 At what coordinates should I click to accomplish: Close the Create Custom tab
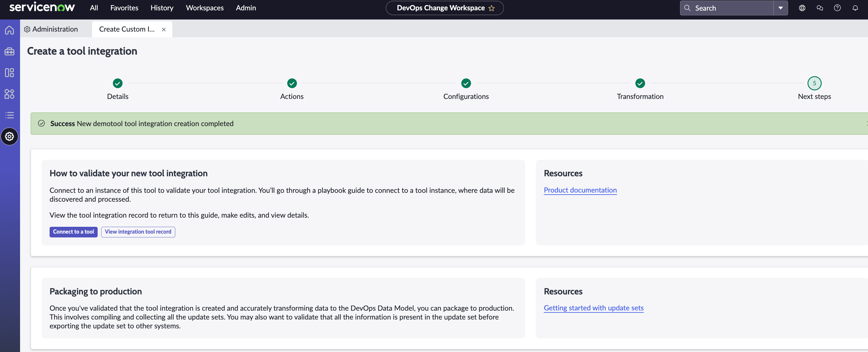[x=164, y=30]
